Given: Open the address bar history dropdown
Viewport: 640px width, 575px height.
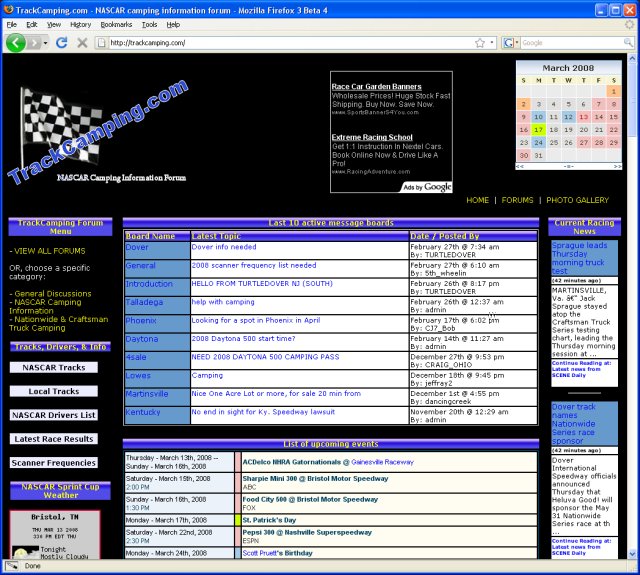Looking at the screenshot, I should click(492, 42).
